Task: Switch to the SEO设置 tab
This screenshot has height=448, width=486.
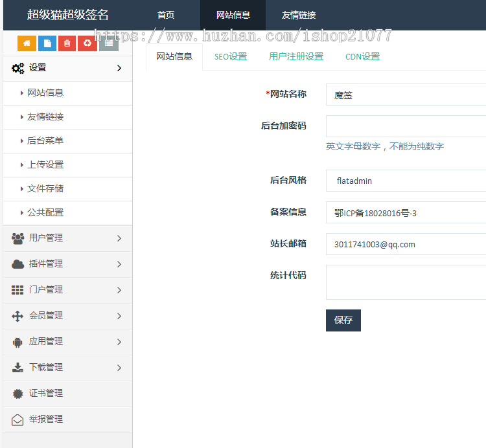Action: tap(231, 57)
